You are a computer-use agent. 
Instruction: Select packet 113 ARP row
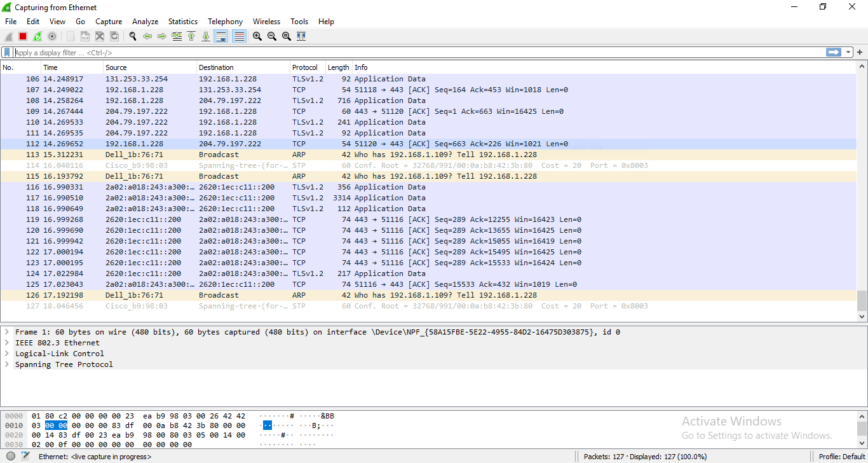point(428,155)
